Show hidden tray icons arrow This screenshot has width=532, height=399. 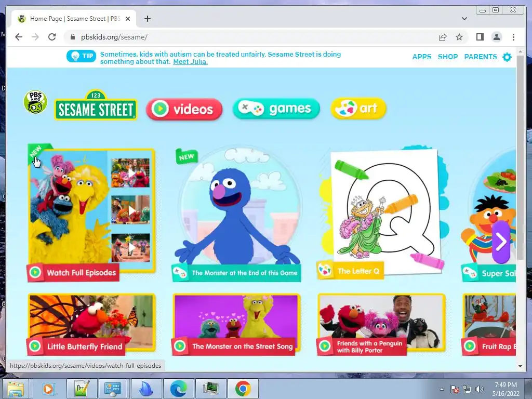click(442, 389)
